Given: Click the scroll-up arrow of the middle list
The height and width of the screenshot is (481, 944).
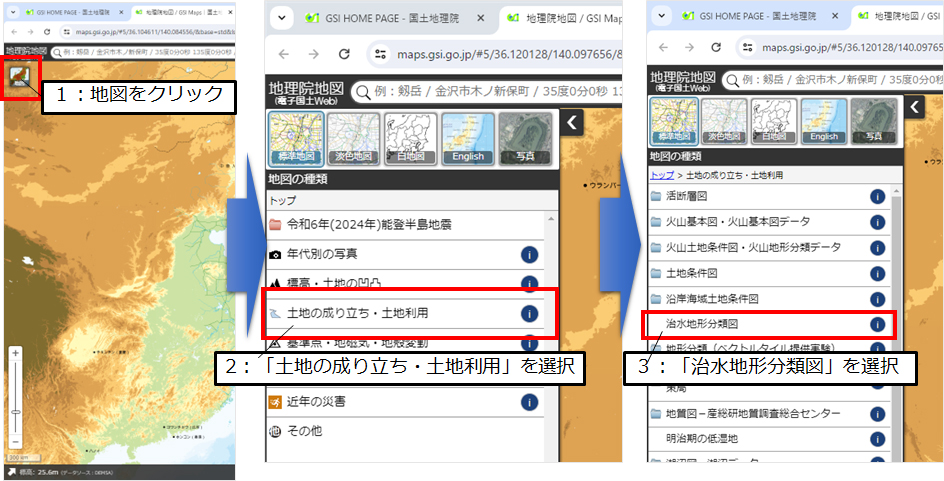Looking at the screenshot, I should click(551, 218).
